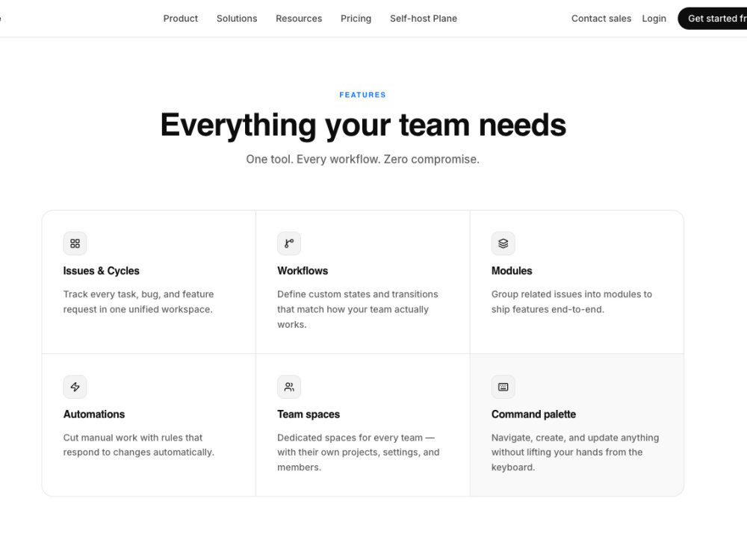
Task: Click the blue FEATURES label
Action: click(x=362, y=95)
